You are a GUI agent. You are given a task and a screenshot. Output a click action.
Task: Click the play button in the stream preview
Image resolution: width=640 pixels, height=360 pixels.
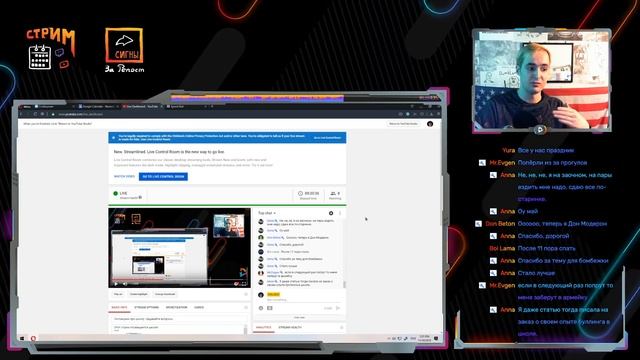tap(116, 284)
